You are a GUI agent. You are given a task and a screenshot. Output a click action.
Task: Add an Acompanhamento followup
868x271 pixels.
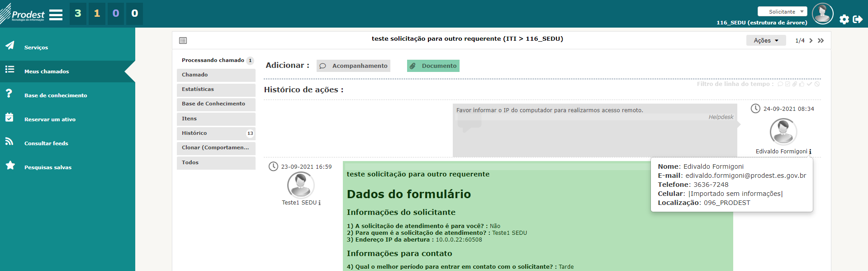tap(353, 66)
